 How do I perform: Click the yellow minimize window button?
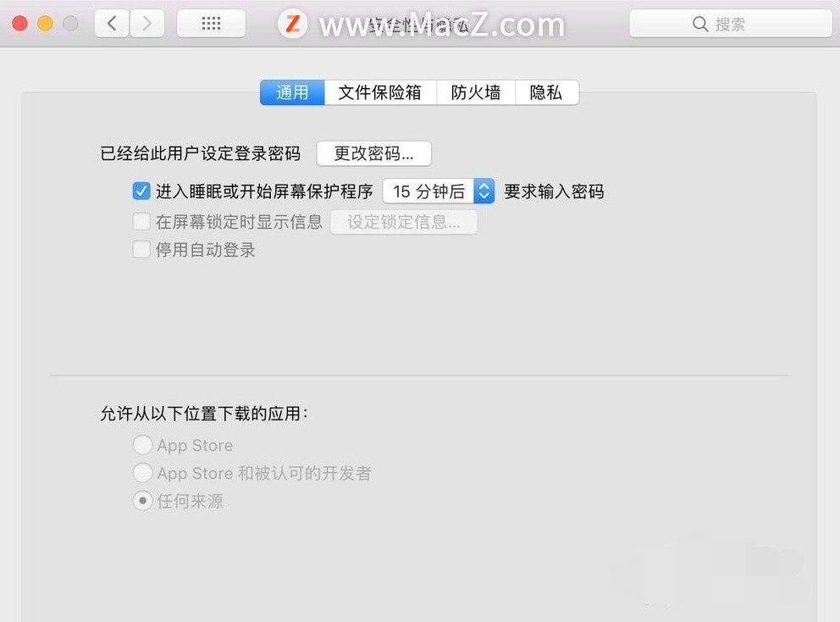[x=46, y=24]
